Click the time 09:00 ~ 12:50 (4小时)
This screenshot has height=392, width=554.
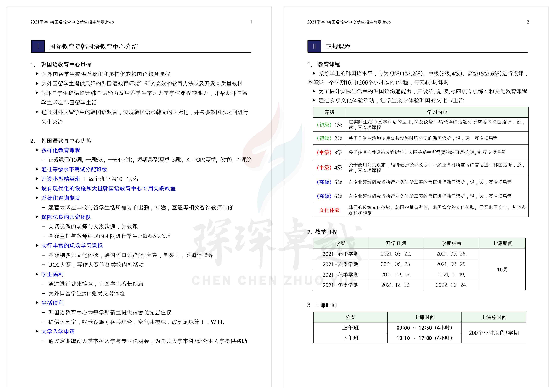(x=424, y=328)
